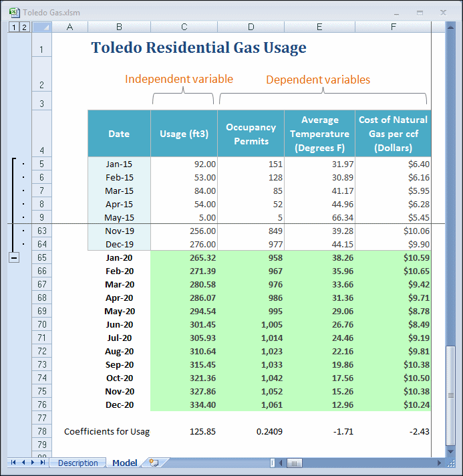Click the Date header cell
The height and width of the screenshot is (476, 463).
[119, 134]
